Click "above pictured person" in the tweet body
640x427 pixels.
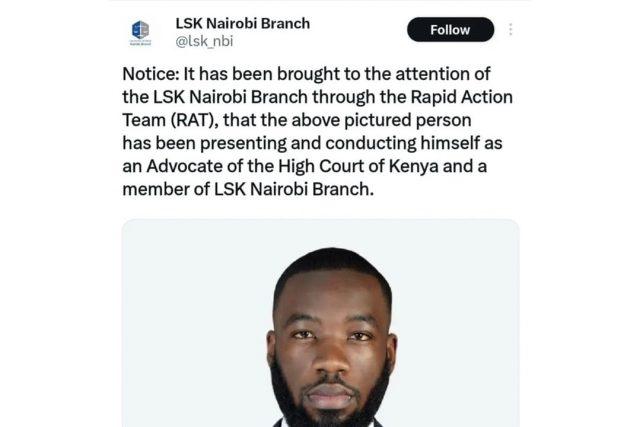pos(381,120)
